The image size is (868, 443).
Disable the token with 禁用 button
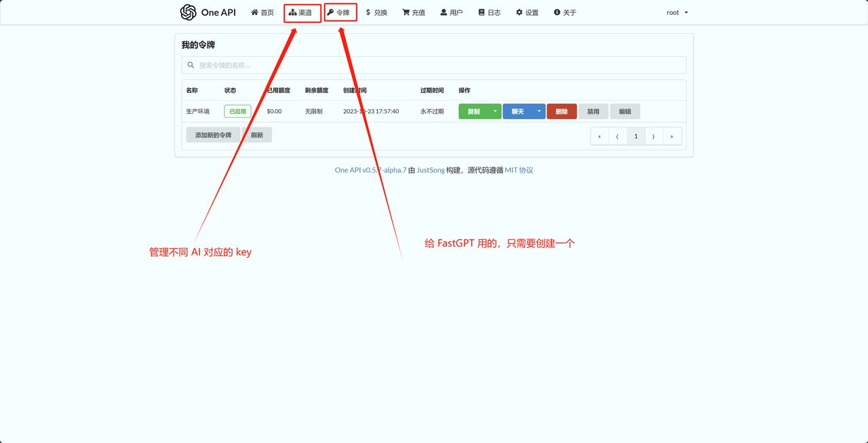(593, 111)
